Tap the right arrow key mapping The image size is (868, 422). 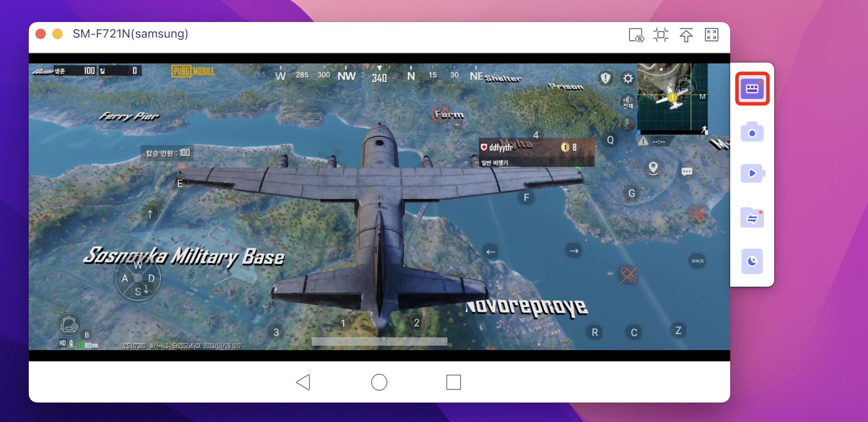574,251
